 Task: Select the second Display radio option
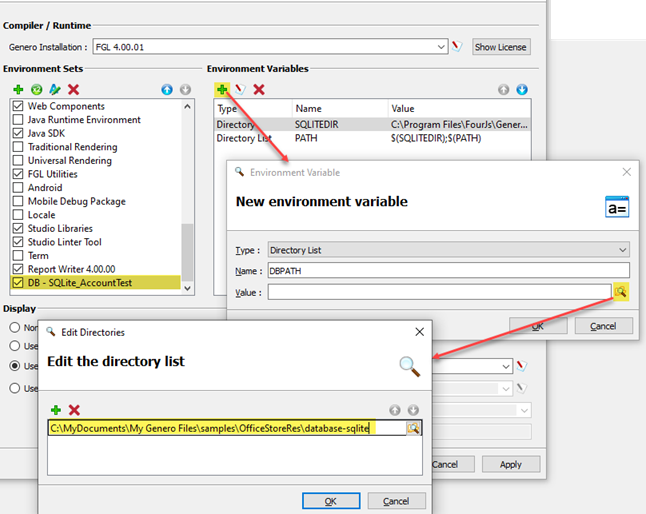click(15, 346)
